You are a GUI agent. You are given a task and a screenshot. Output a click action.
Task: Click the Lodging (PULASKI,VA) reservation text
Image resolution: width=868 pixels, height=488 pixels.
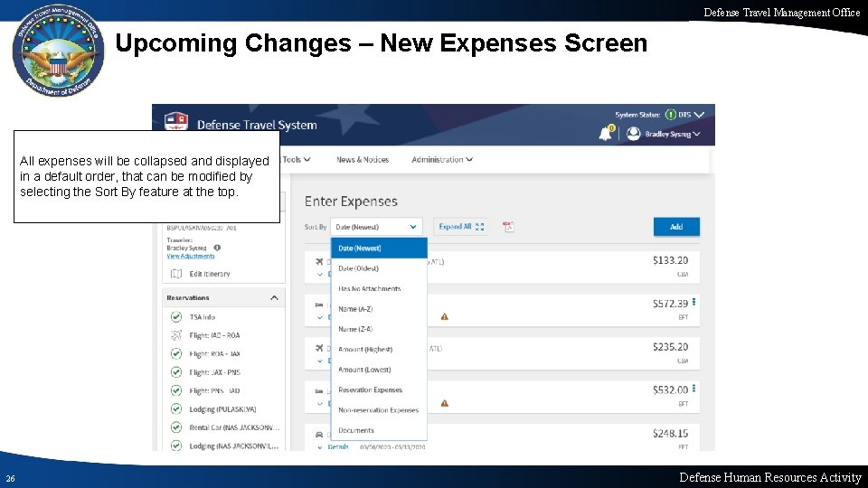tap(222, 408)
